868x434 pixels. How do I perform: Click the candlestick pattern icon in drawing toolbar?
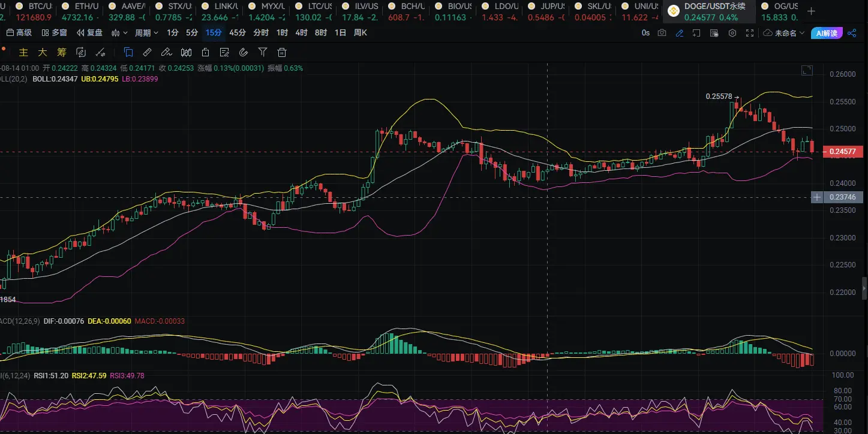point(186,52)
